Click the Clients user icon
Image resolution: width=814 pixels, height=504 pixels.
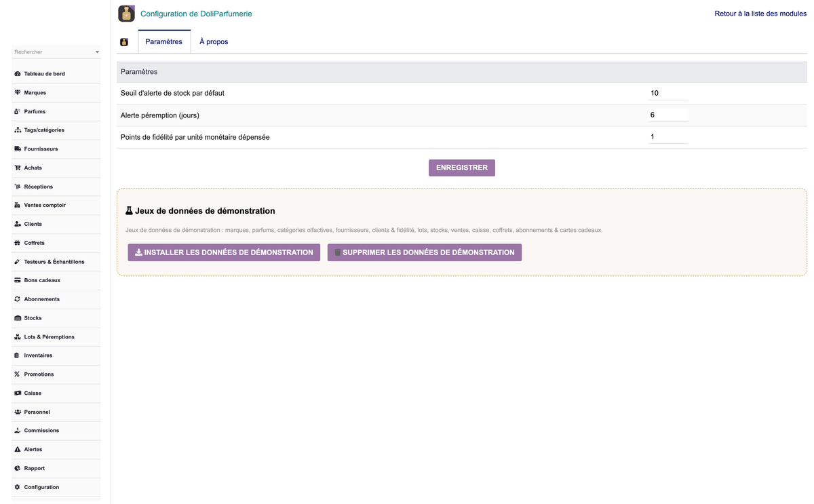click(18, 224)
